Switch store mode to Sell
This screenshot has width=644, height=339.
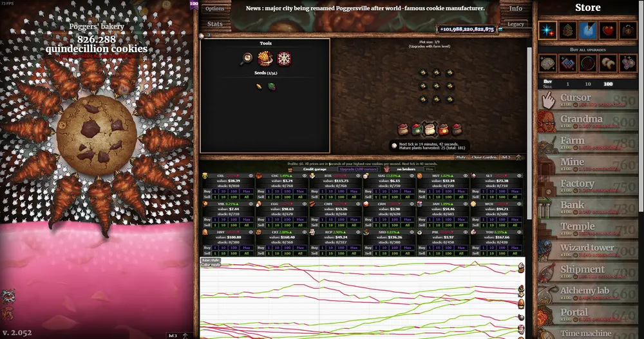click(547, 87)
